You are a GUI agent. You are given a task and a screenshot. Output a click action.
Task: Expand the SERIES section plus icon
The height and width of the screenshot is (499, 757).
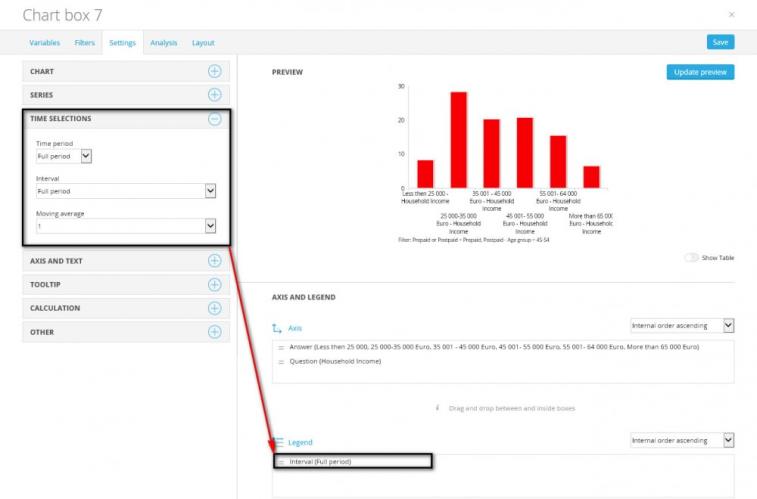tap(215, 95)
